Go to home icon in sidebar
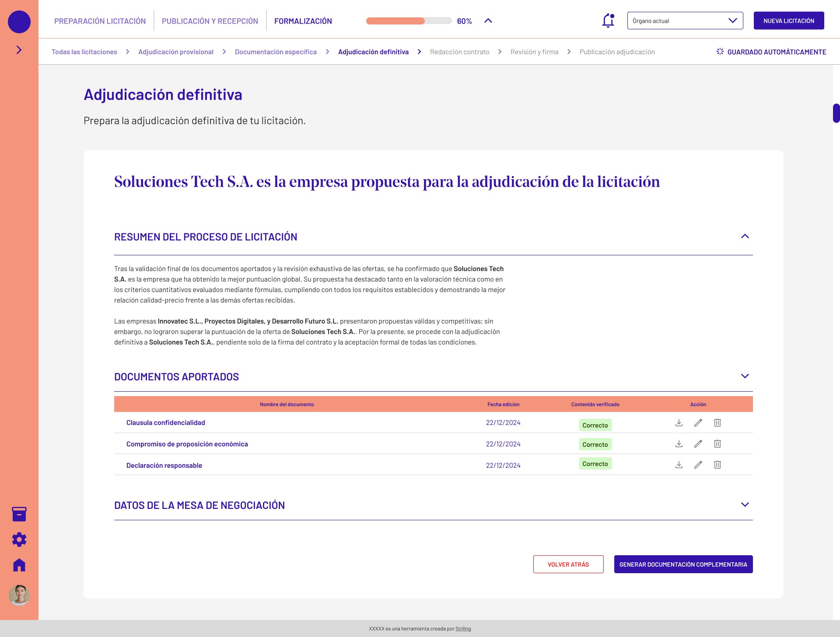 click(x=19, y=565)
